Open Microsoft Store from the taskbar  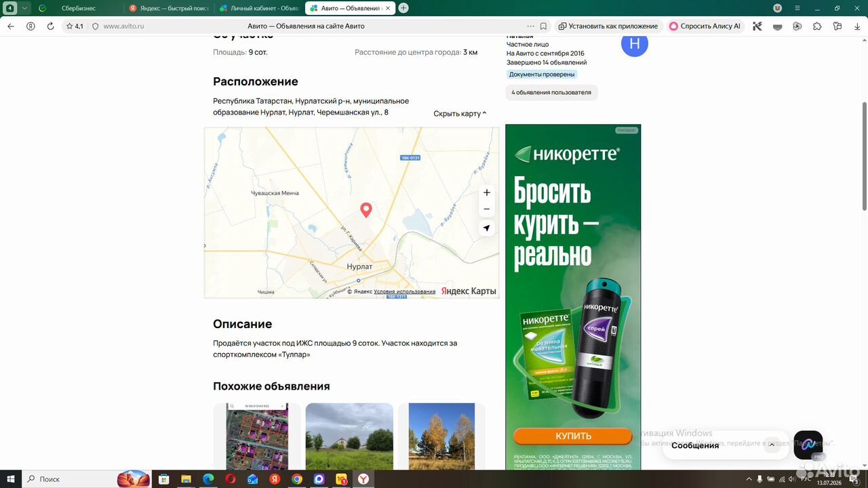tap(163, 479)
